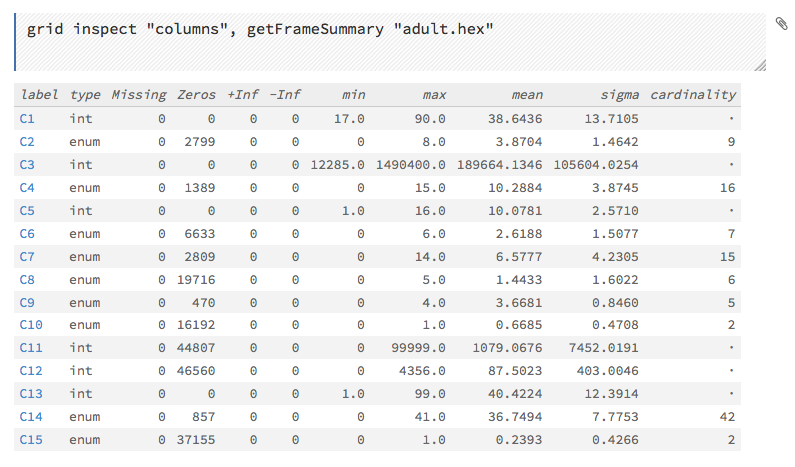Open the C11 column details
795x467 pixels.
pos(31,348)
